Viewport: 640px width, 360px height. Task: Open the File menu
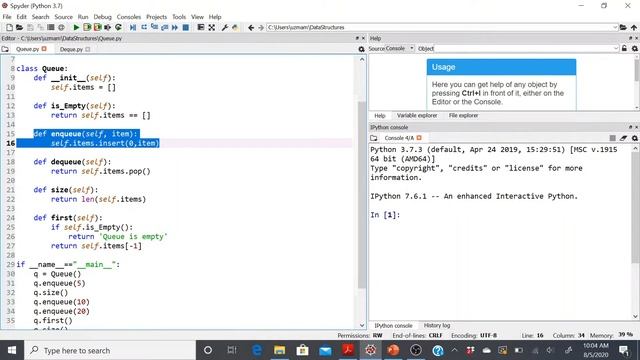tap(7, 17)
